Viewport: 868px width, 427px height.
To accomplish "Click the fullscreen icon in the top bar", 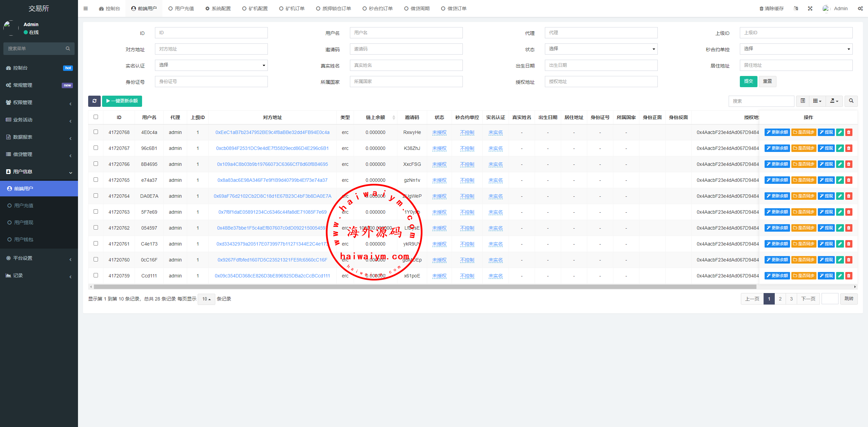I will tap(810, 8).
